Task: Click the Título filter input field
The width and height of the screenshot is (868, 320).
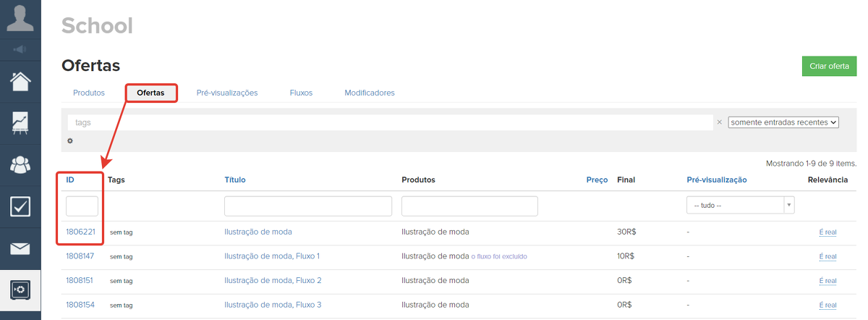Action: (308, 206)
